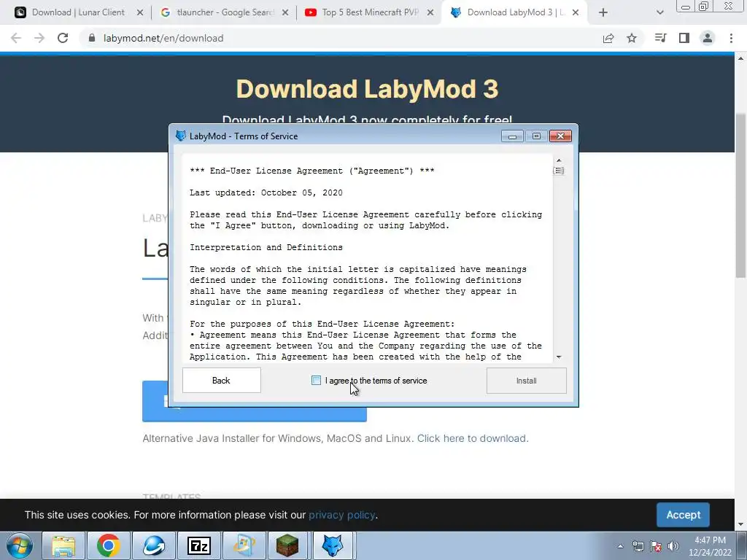Click the LabyMod wolf icon in dialog title

tap(181, 136)
